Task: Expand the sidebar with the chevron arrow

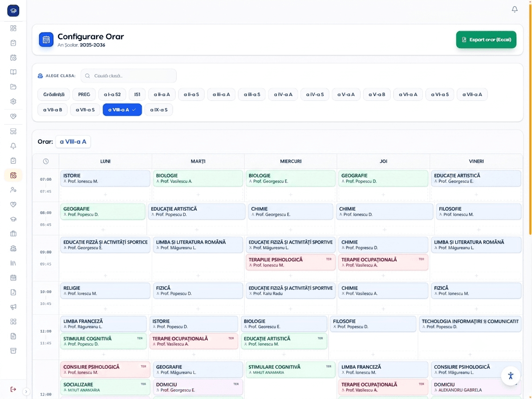Action: tap(26, 391)
